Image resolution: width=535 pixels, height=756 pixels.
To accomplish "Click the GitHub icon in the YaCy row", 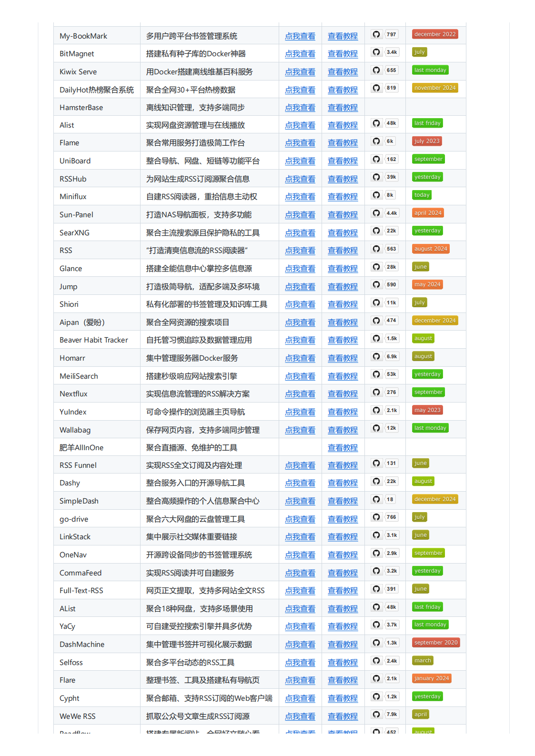I will (376, 625).
